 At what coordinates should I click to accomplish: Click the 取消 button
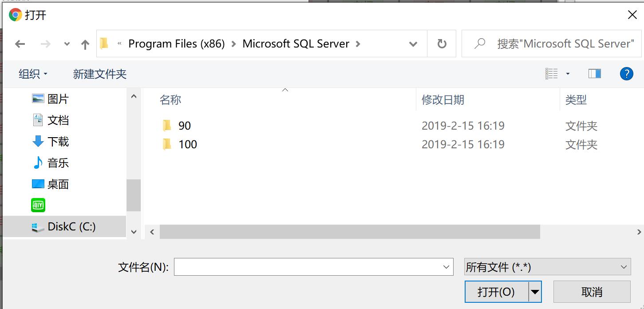[592, 292]
